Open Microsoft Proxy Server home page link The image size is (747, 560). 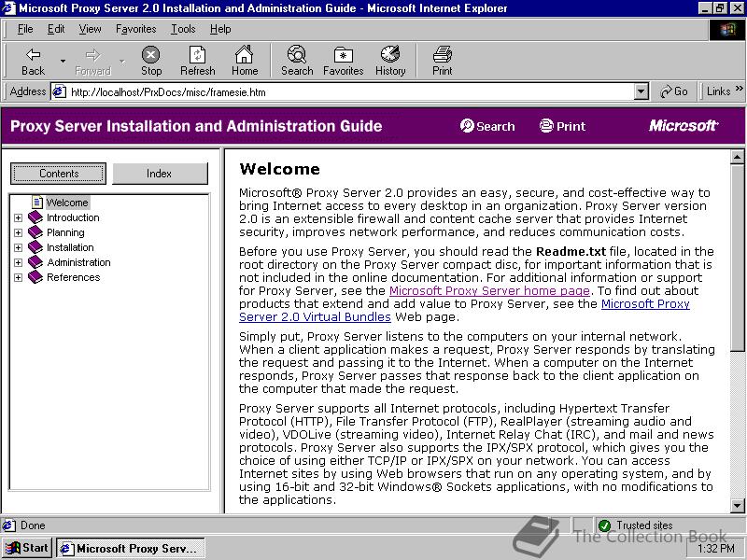489,291
